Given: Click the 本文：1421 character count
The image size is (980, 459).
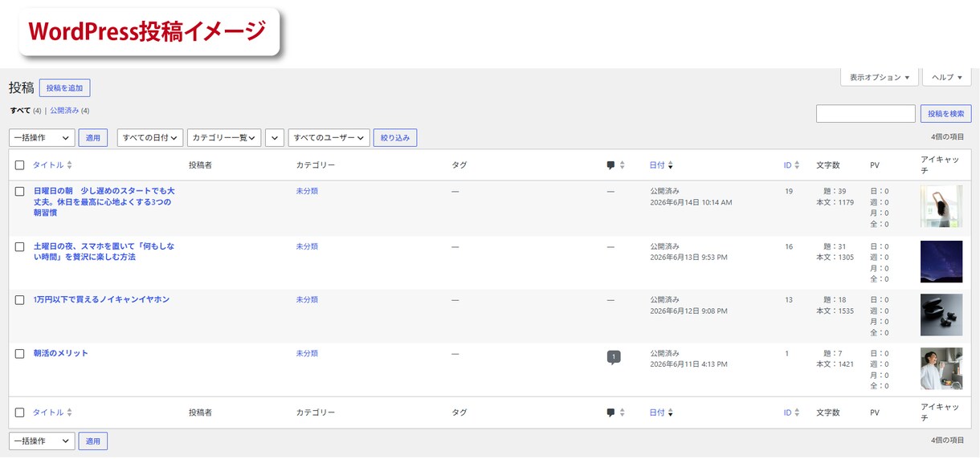Looking at the screenshot, I should (x=835, y=364).
